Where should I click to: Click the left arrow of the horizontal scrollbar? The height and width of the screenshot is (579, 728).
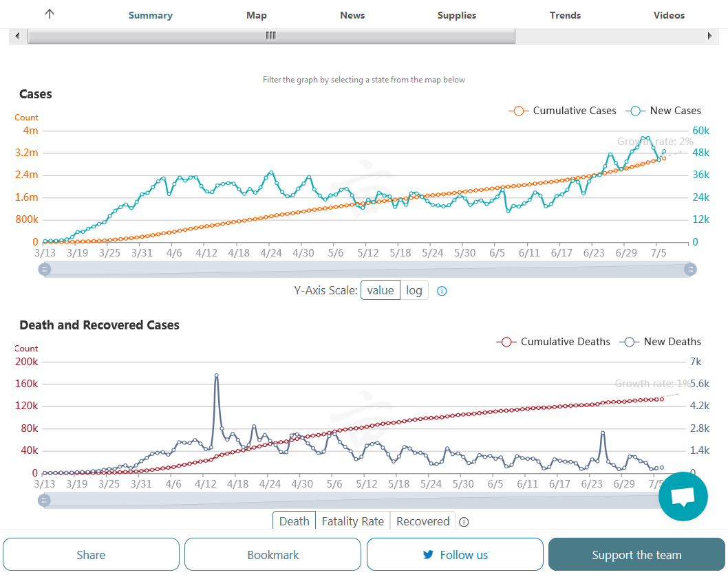(17, 36)
